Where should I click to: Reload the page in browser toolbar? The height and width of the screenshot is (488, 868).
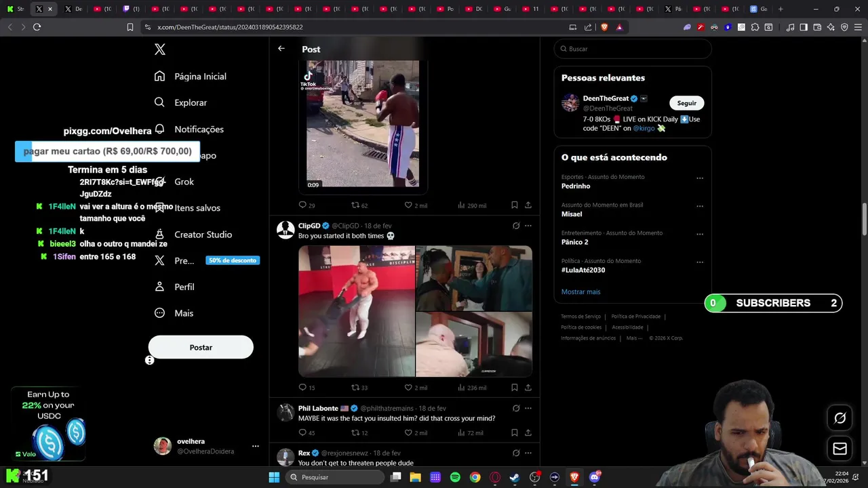click(37, 27)
